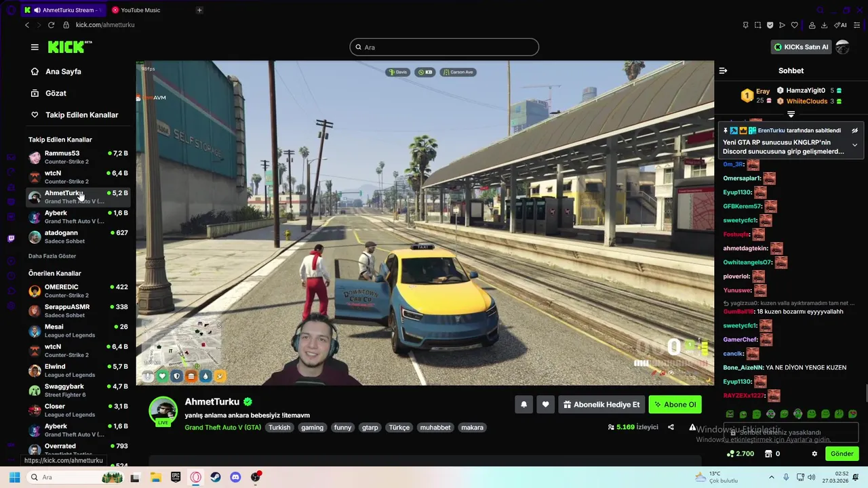Open browser easy setup sliders icon
Screen dimensions: 868x488
[x=856, y=25]
